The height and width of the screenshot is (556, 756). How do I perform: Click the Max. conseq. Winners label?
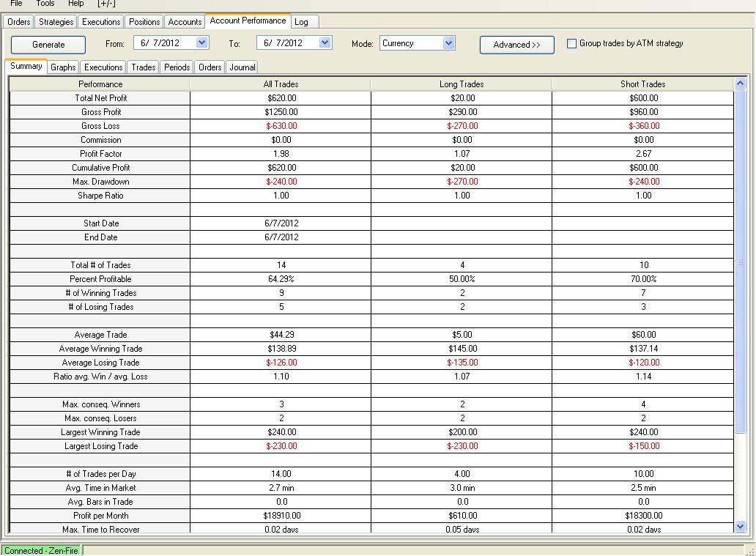pos(101,404)
